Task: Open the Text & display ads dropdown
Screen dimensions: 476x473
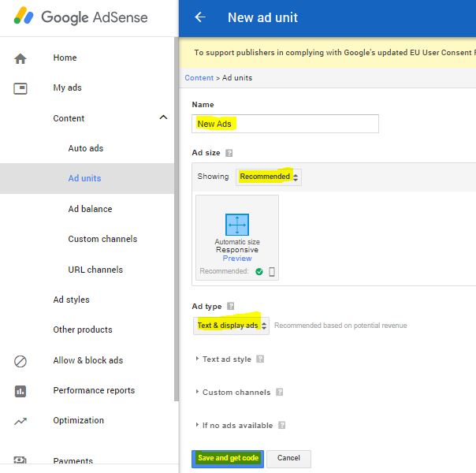Action: click(x=231, y=326)
